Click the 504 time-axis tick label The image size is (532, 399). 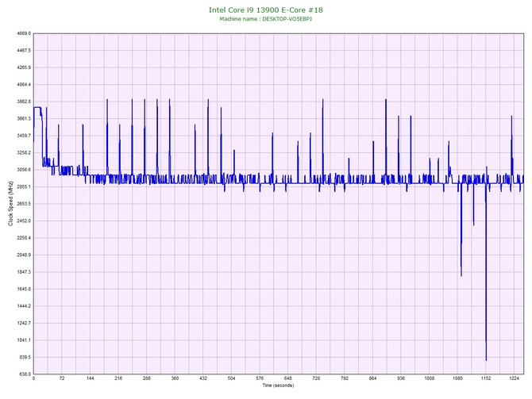pyautogui.click(x=231, y=378)
